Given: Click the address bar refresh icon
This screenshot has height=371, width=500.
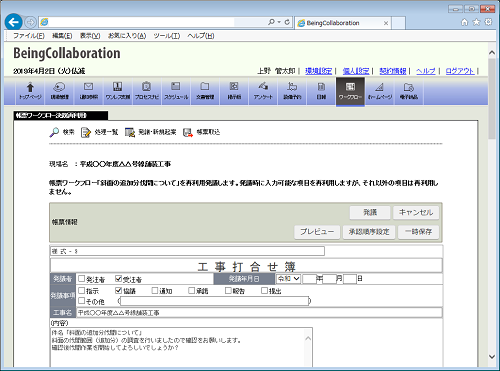Looking at the screenshot, I should 287,22.
